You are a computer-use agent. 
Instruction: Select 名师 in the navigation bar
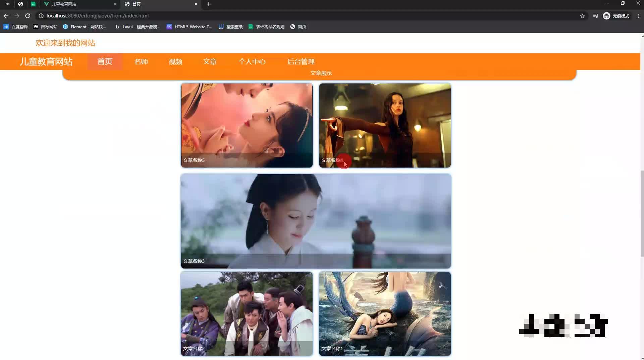[141, 61]
